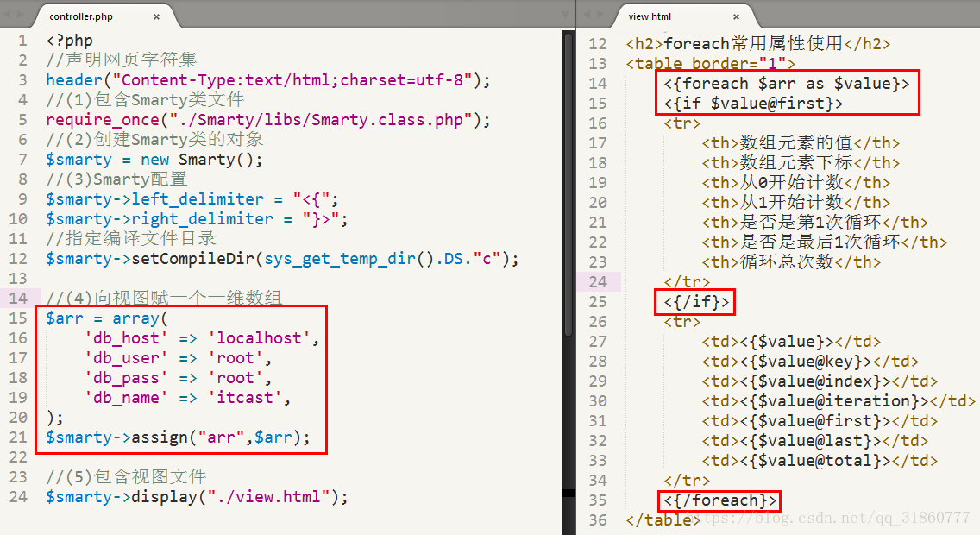Click line number 14 in controller.php gutter

(x=18, y=298)
